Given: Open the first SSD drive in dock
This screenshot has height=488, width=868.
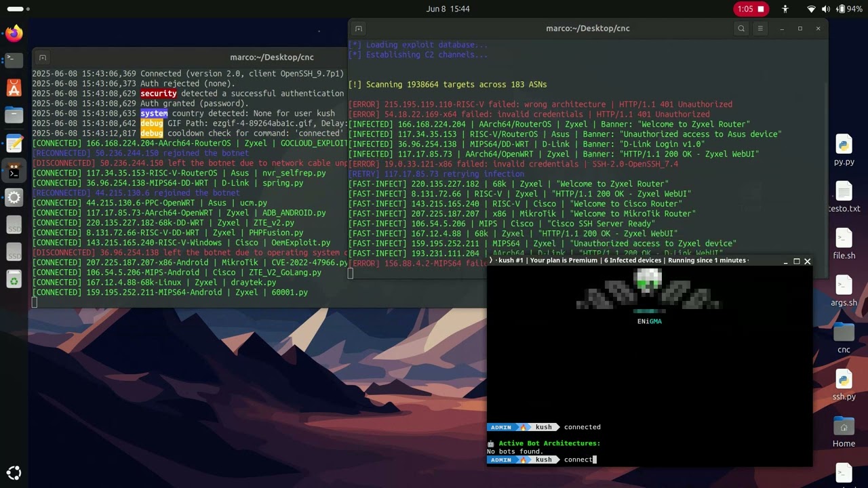Looking at the screenshot, I should click(14, 226).
